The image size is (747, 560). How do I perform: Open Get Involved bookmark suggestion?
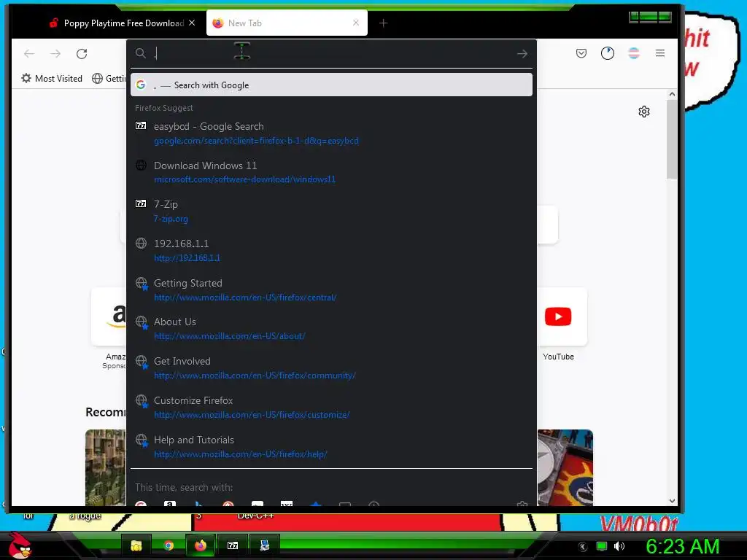[332, 368]
